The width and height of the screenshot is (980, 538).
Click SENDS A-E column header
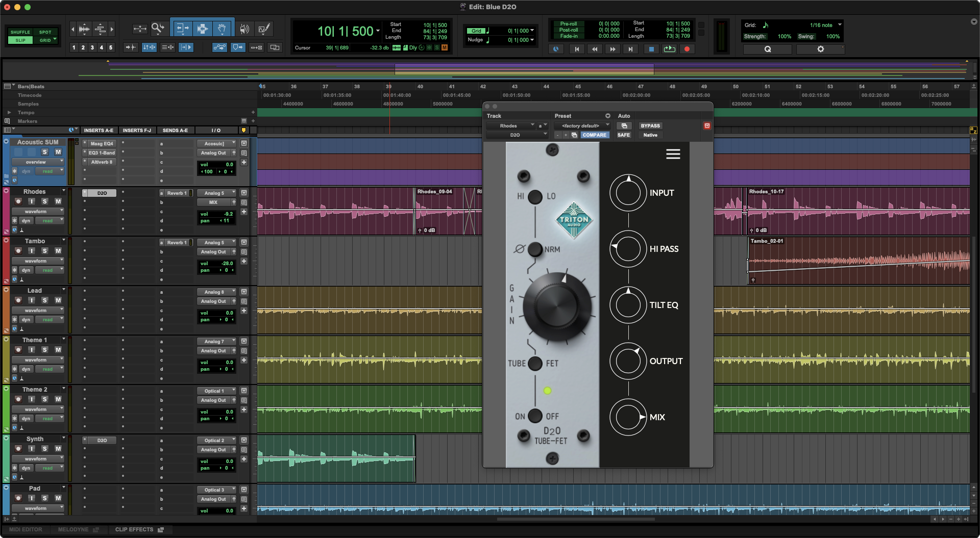tap(175, 131)
